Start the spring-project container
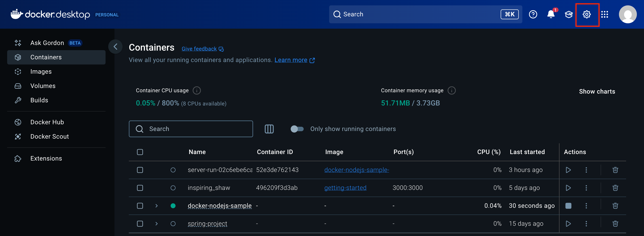 (x=568, y=223)
